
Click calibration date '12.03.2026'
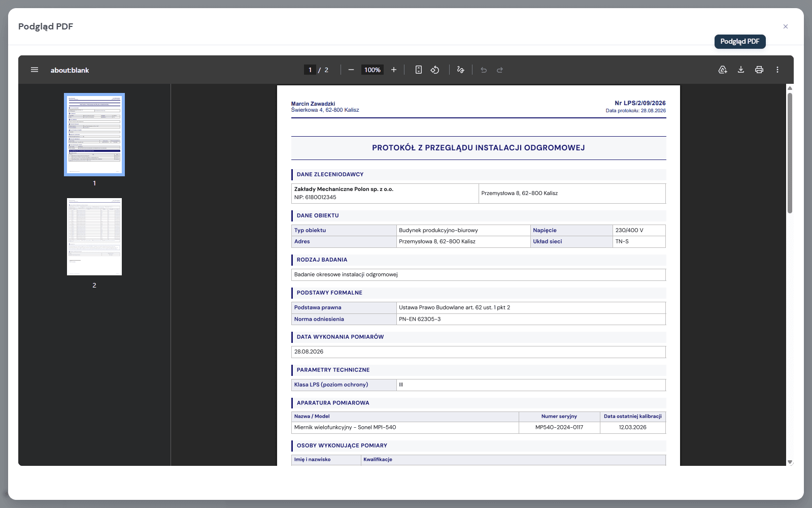pos(633,427)
